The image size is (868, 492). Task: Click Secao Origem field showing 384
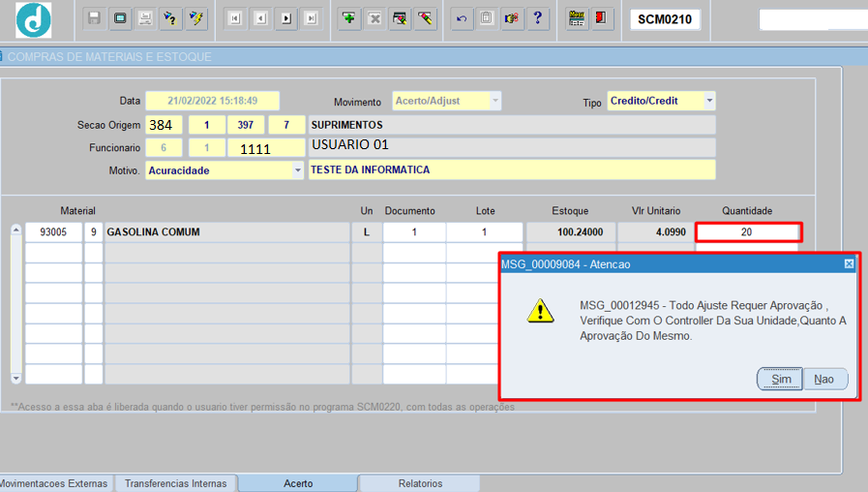coord(164,125)
